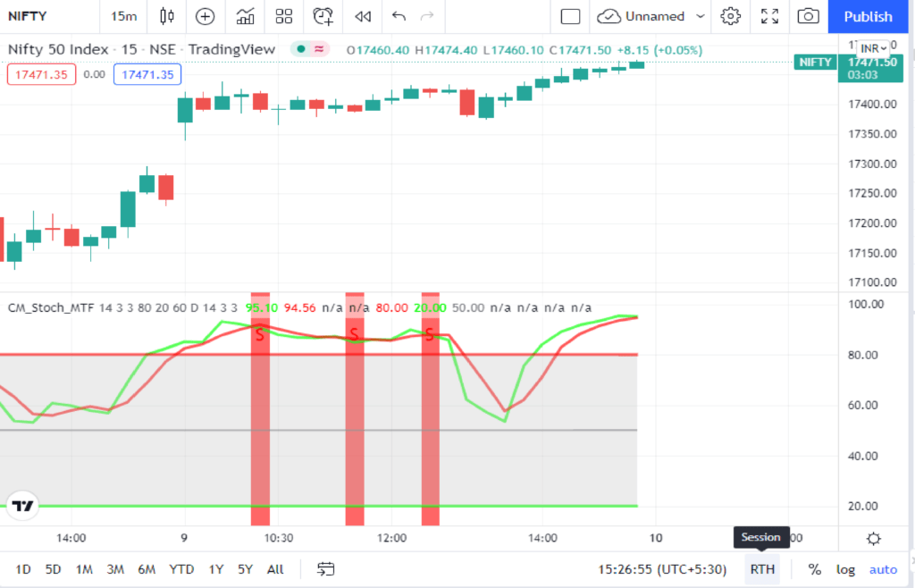Open candlestick chart style selector
Image resolution: width=915 pixels, height=588 pixels.
(167, 16)
